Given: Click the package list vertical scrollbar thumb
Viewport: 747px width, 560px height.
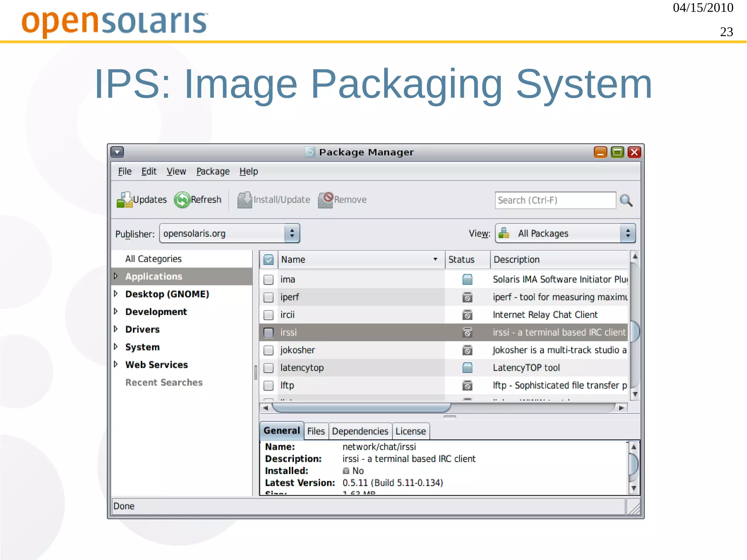Looking at the screenshot, I should point(635,331).
